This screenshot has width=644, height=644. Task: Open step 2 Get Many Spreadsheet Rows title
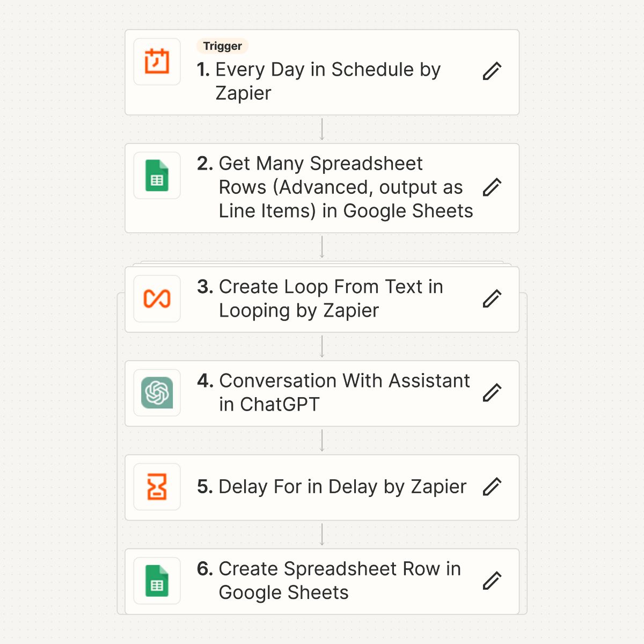click(335, 187)
